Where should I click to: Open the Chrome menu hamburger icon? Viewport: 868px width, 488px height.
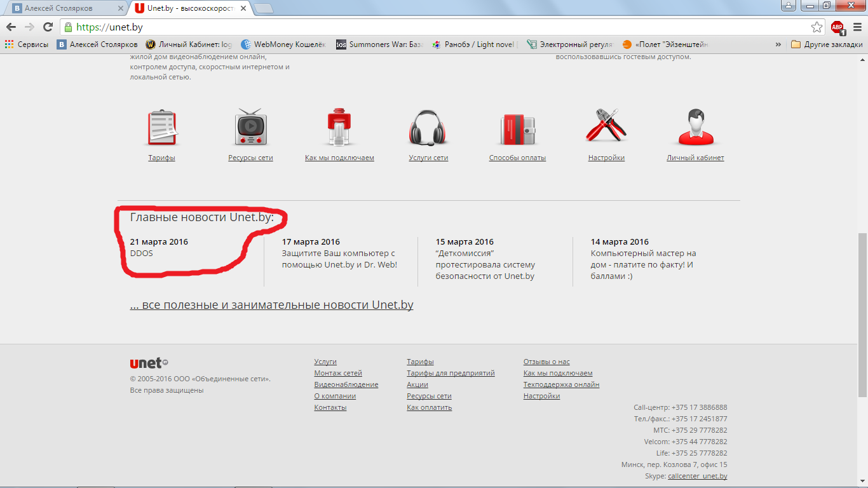pos(856,27)
